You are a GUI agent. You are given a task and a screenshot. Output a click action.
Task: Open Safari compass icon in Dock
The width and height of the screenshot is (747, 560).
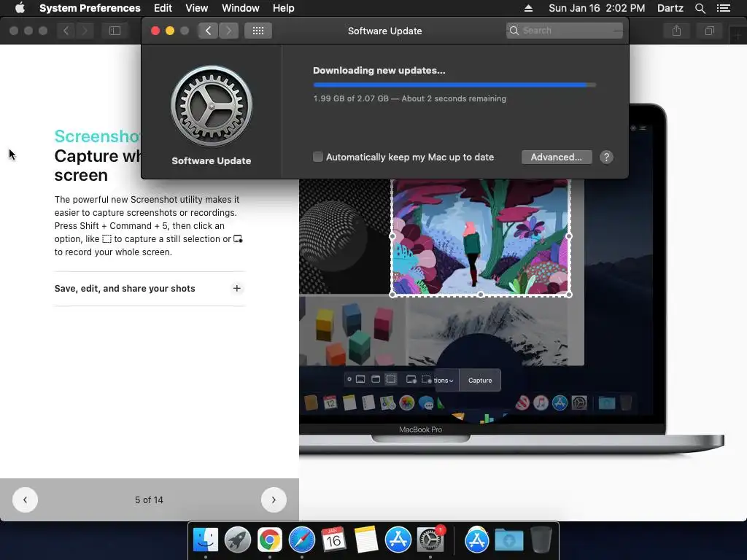[301, 540]
